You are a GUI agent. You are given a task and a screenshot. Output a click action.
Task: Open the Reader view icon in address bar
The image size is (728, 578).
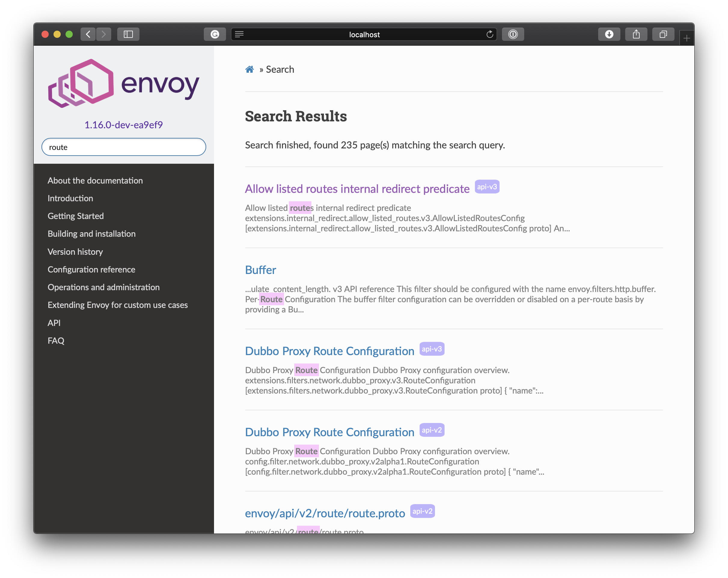[x=239, y=34]
